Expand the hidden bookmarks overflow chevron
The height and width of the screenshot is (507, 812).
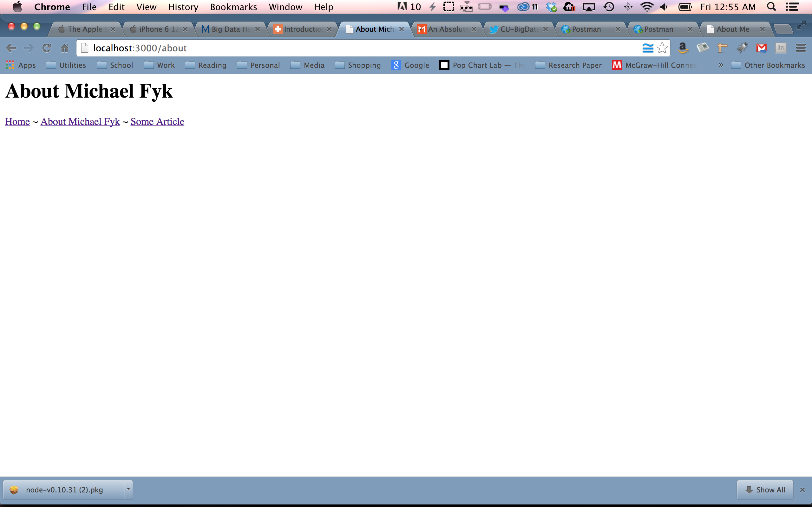[721, 65]
